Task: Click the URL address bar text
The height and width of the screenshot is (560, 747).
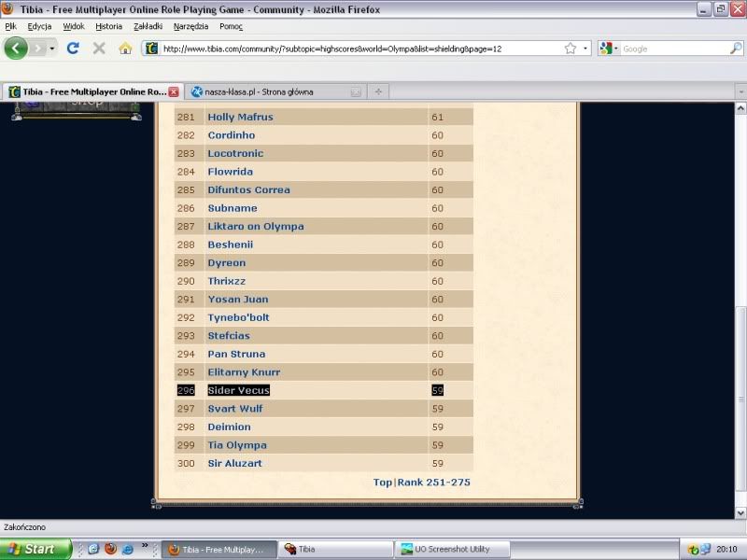Action: 332,49
